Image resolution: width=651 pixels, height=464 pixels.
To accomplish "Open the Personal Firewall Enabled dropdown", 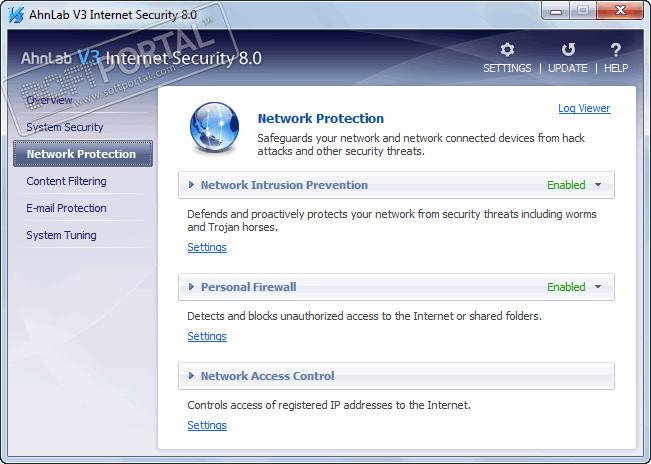I will (598, 287).
